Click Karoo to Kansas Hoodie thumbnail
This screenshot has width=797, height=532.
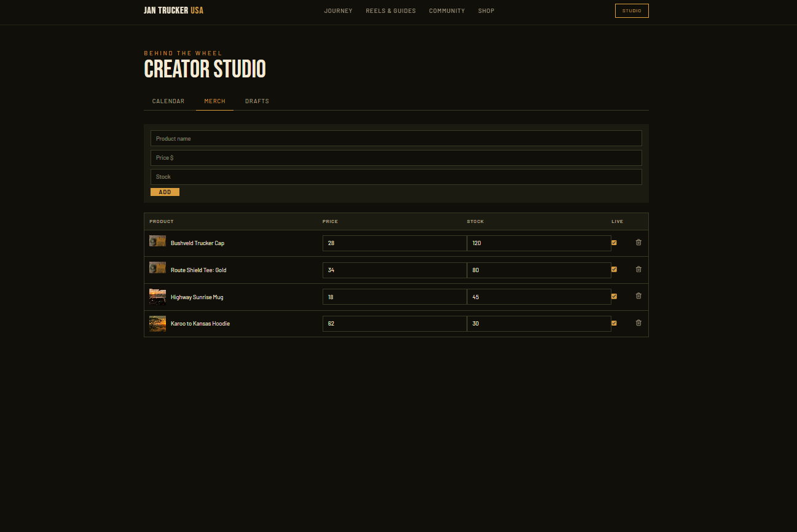[157, 324]
